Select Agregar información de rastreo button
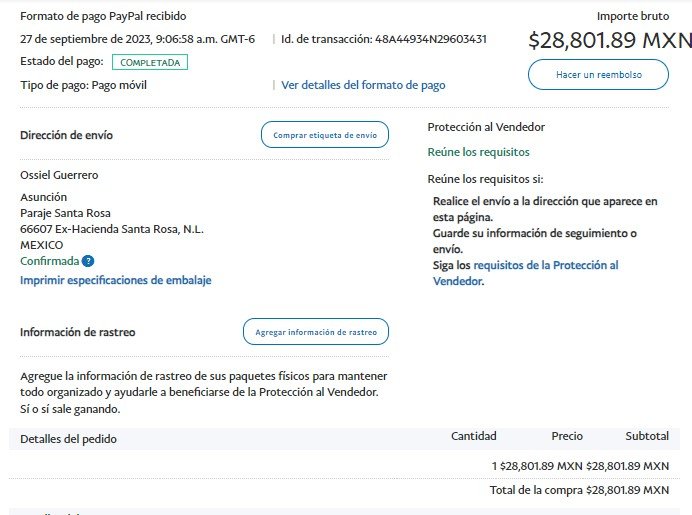Screen dimensions: 692x515 pos(316,332)
